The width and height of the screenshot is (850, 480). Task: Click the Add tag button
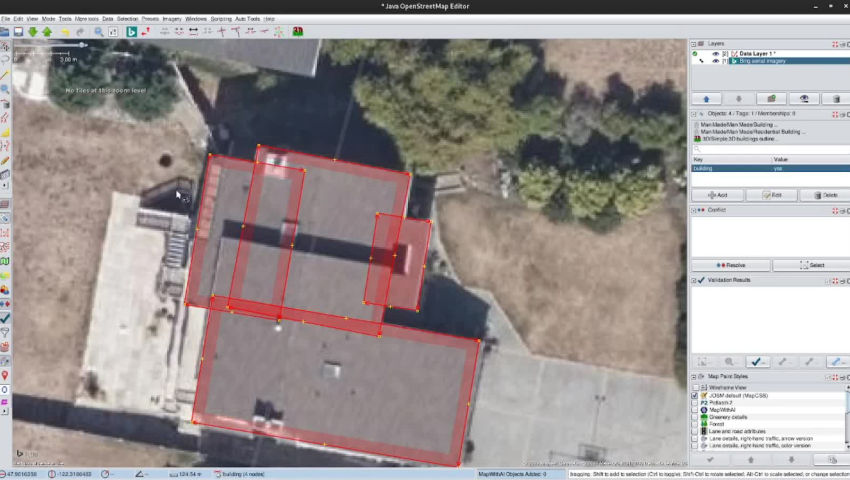tap(717, 195)
